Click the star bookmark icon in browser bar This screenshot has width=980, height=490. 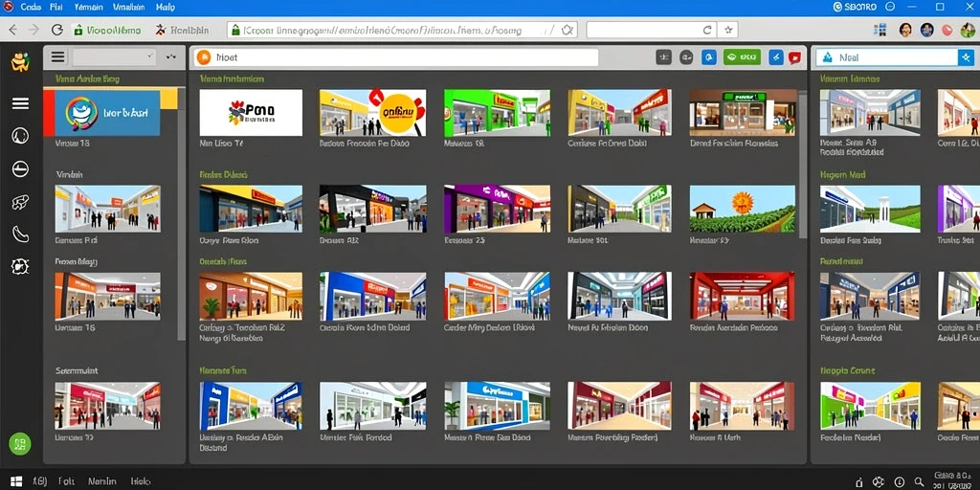point(728,30)
